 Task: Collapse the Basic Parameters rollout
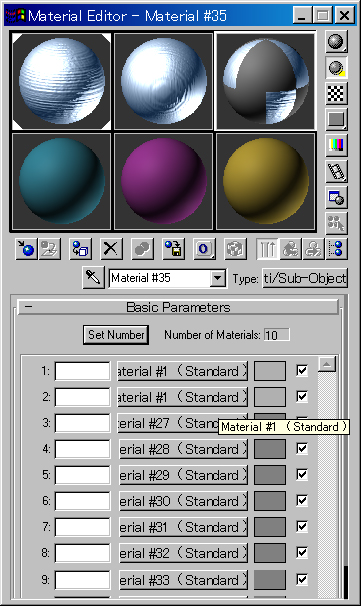[x=178, y=308]
